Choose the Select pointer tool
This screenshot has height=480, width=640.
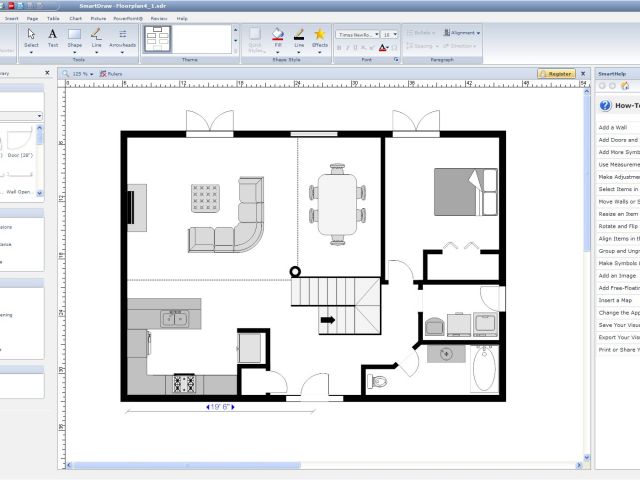pos(31,37)
